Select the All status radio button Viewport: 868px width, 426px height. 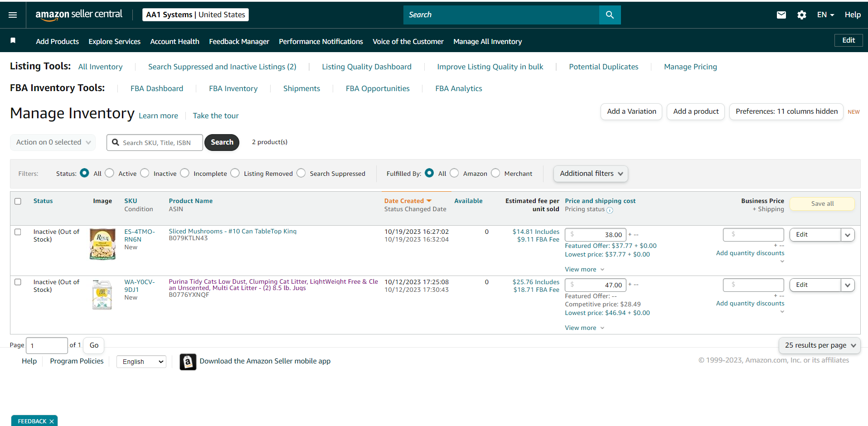[84, 173]
